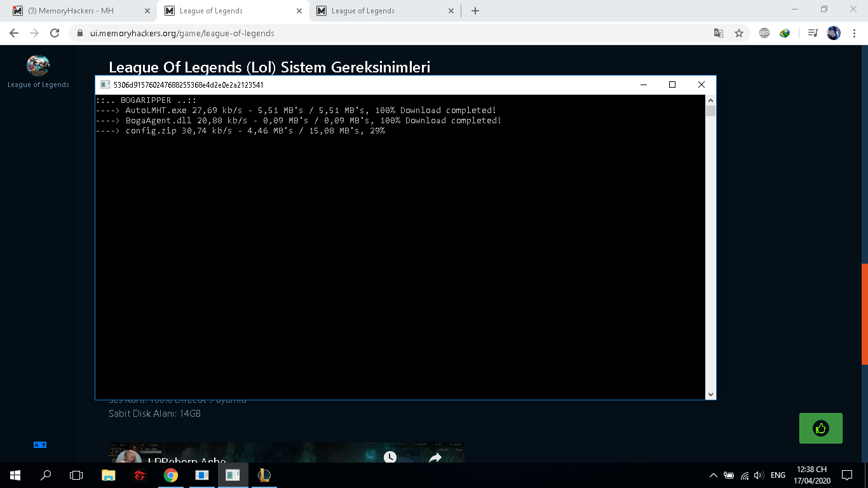The height and width of the screenshot is (488, 868).
Task: Click the console scrollbar down arrow
Action: click(710, 394)
